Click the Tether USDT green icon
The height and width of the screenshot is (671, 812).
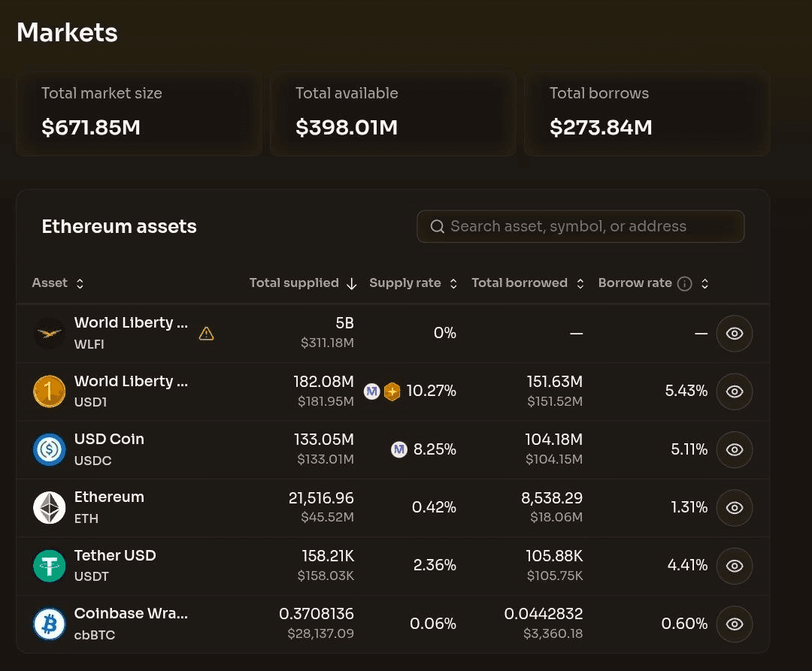coord(49,566)
